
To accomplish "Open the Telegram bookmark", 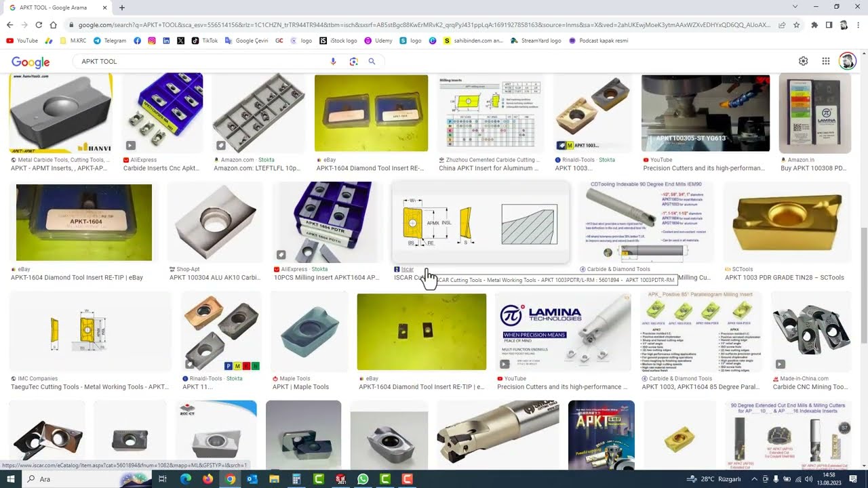I will (x=110, y=41).
